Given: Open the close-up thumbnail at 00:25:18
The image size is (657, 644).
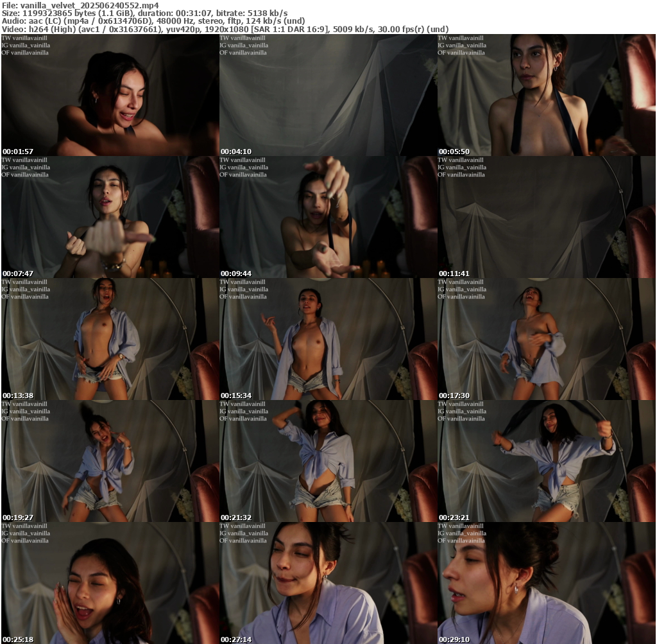Looking at the screenshot, I should (110, 583).
